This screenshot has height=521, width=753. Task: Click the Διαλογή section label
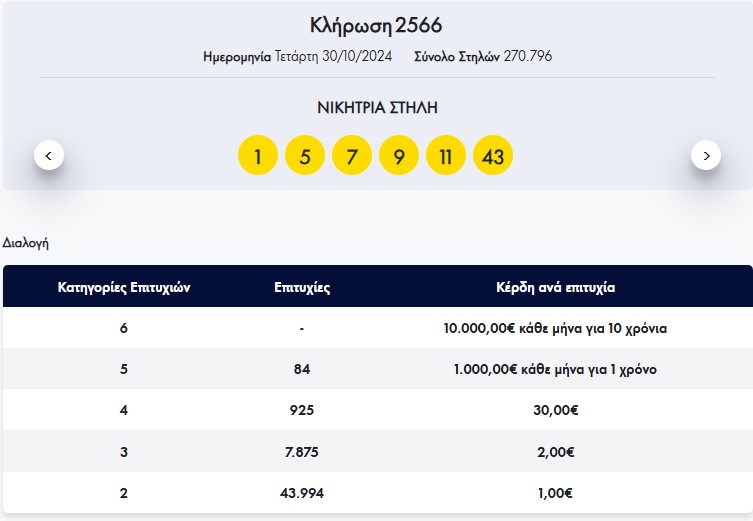coord(26,243)
